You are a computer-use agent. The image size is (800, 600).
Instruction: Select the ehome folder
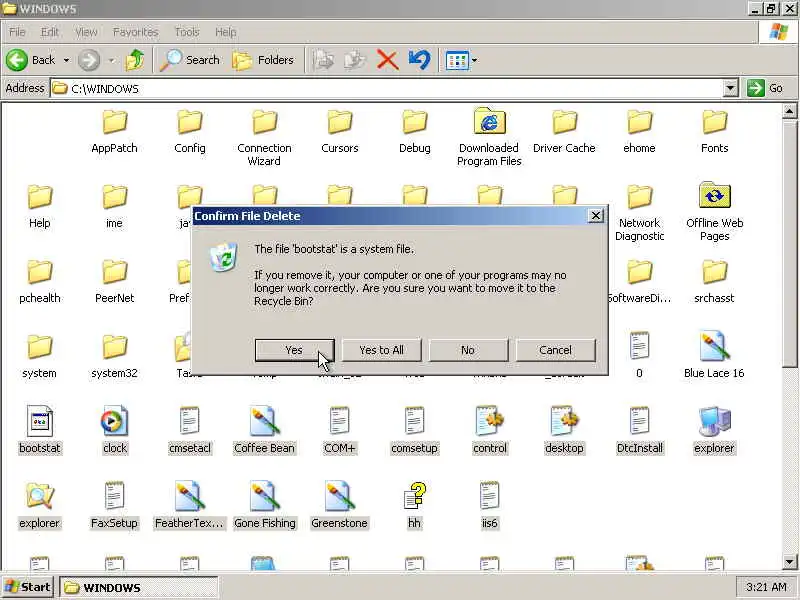(x=639, y=132)
